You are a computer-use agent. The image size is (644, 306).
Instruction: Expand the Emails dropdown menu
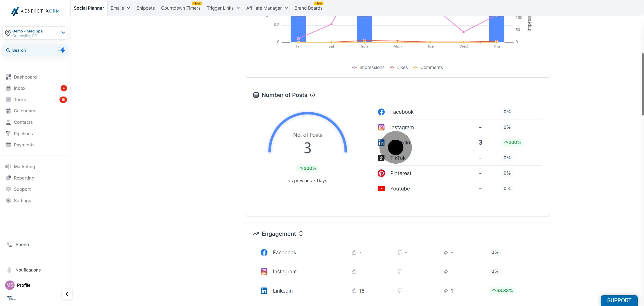(120, 8)
